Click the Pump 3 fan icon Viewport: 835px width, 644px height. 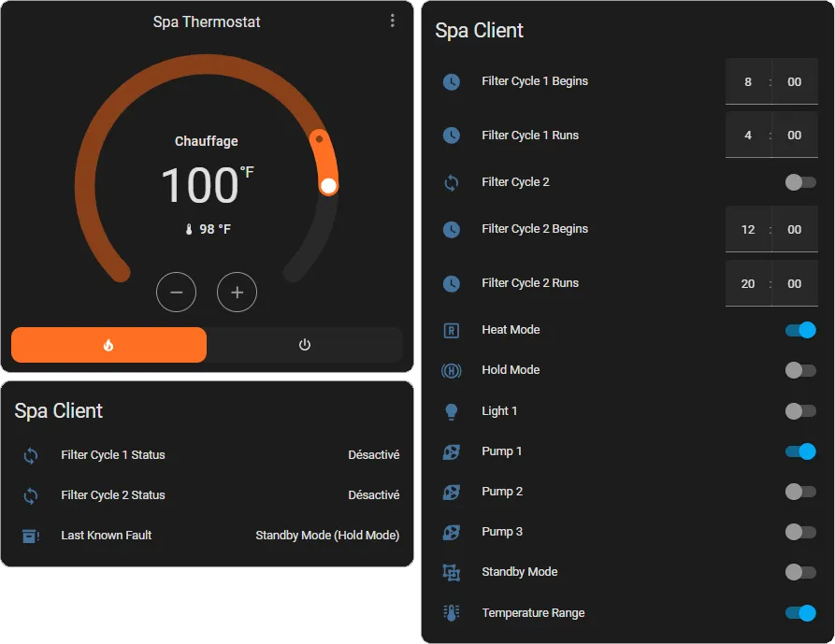click(451, 532)
